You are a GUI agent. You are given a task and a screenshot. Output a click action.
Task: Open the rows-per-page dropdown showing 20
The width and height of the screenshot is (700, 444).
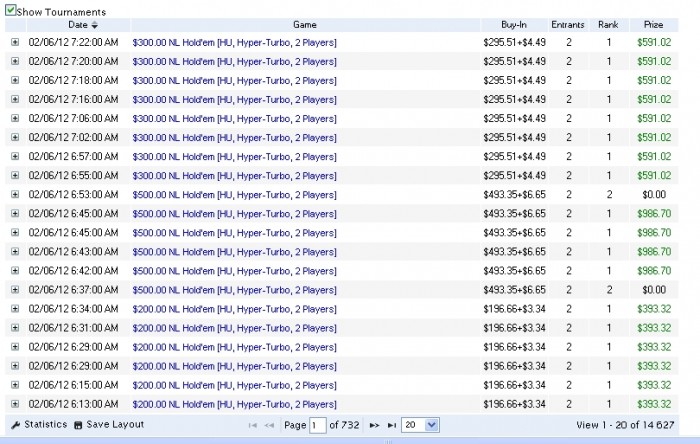420,425
